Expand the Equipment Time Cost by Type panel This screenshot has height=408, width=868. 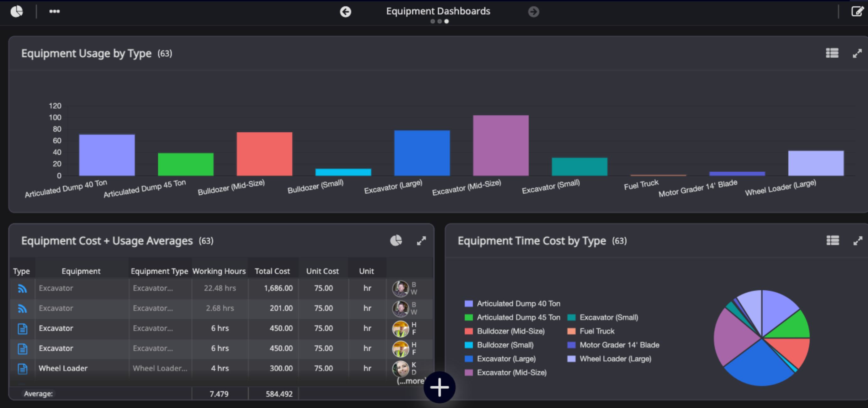tap(858, 241)
